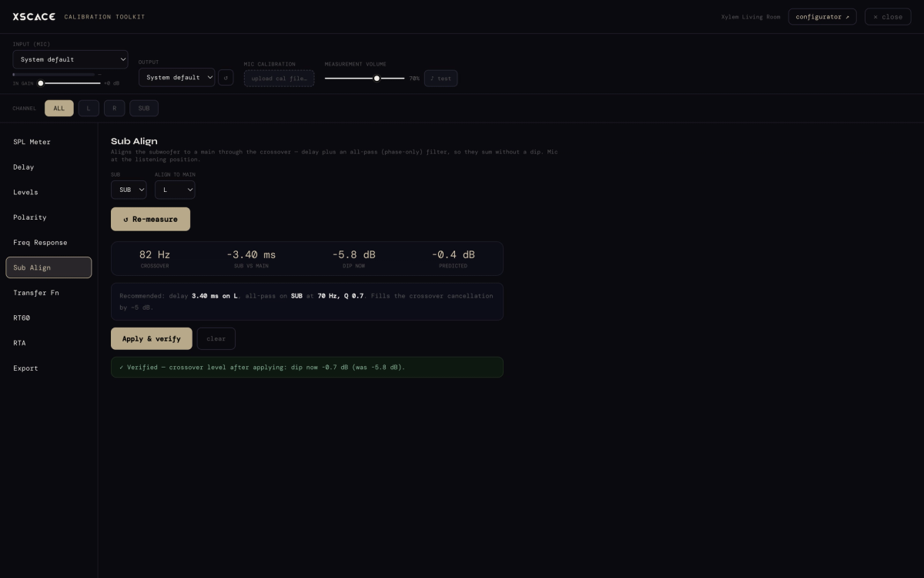Select the R channel toggle

tap(114, 108)
